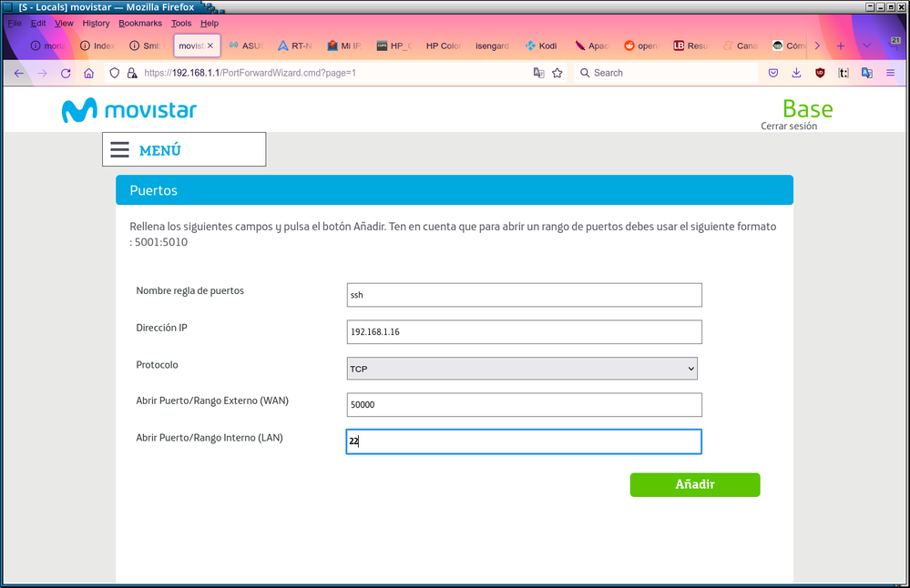The height and width of the screenshot is (588, 910).
Task: Open the Bookmarks menu
Action: point(139,23)
